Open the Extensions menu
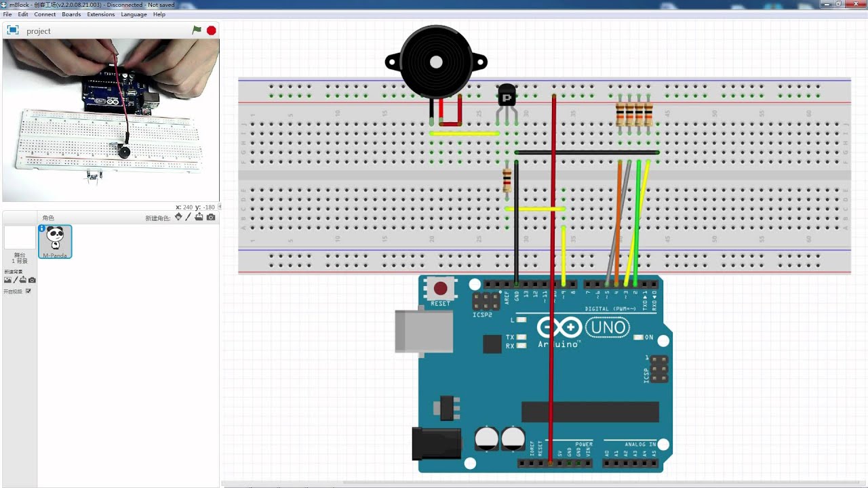 100,14
